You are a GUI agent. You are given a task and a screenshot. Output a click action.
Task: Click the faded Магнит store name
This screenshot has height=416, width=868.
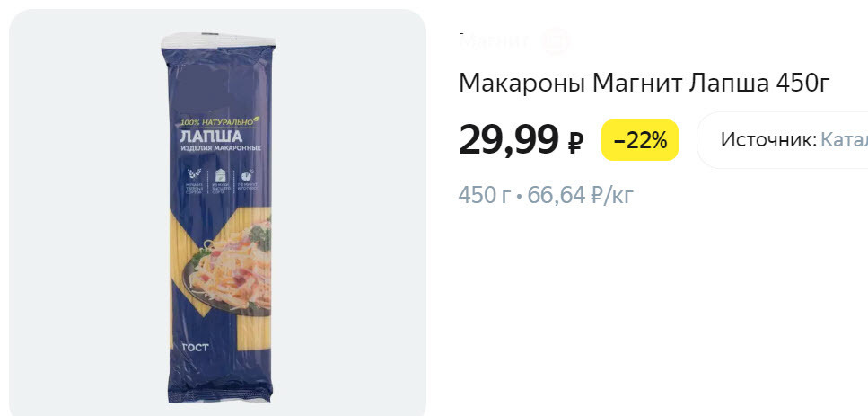(494, 40)
